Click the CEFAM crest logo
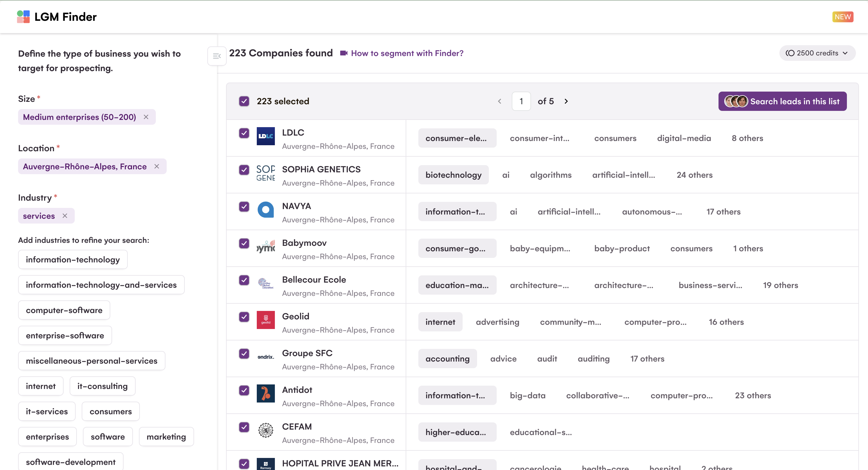 click(x=266, y=430)
